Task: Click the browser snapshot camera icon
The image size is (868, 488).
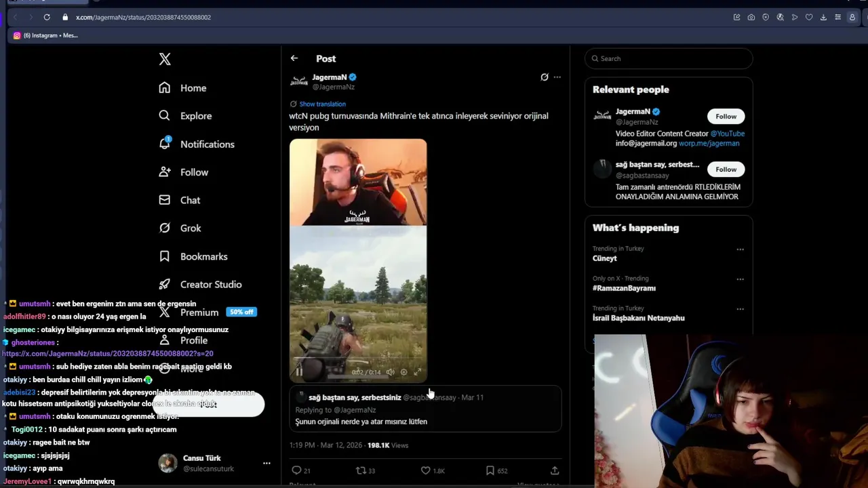Action: point(751,17)
